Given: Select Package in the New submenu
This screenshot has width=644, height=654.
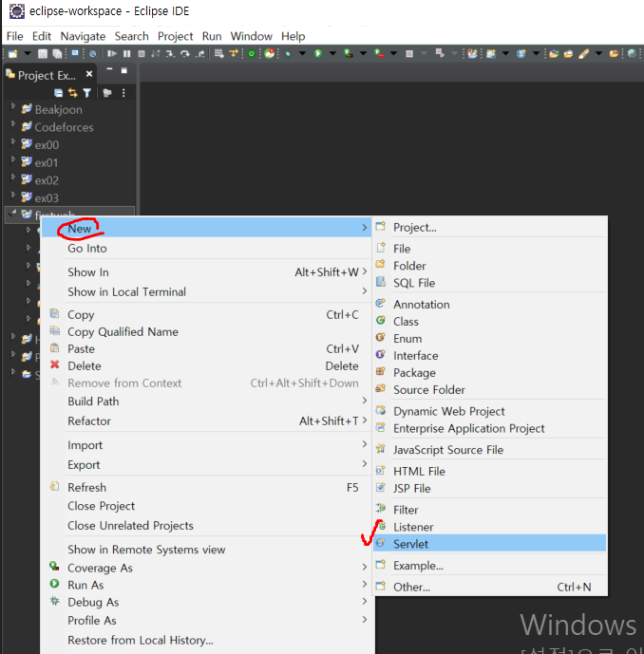Looking at the screenshot, I should click(489, 372).
